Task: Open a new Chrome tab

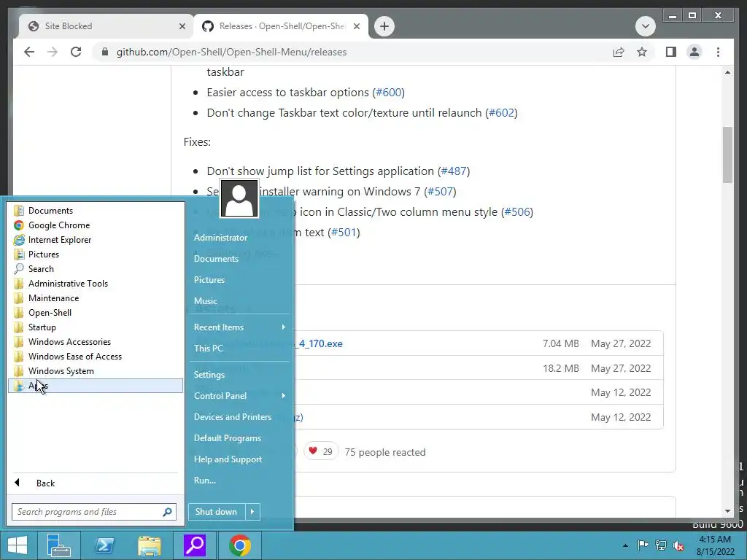Action: click(384, 26)
